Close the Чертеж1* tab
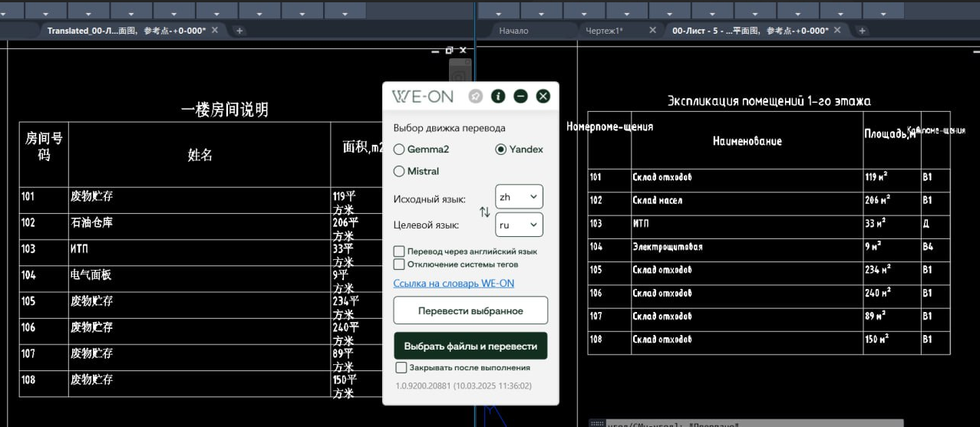 [x=652, y=30]
